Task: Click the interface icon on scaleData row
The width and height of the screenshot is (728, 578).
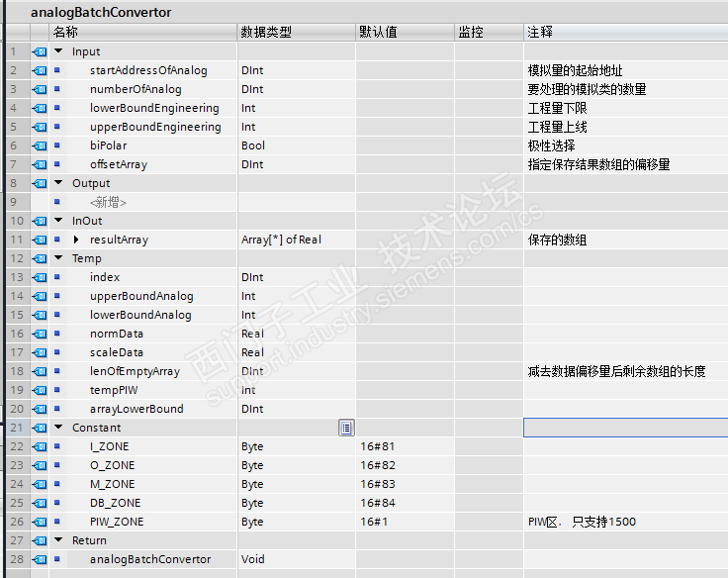Action: 40,352
